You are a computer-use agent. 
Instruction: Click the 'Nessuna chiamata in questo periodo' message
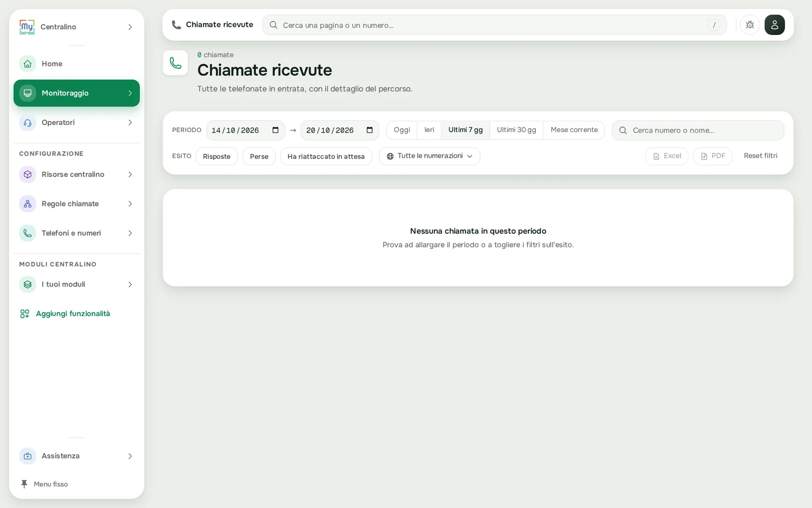(478, 231)
